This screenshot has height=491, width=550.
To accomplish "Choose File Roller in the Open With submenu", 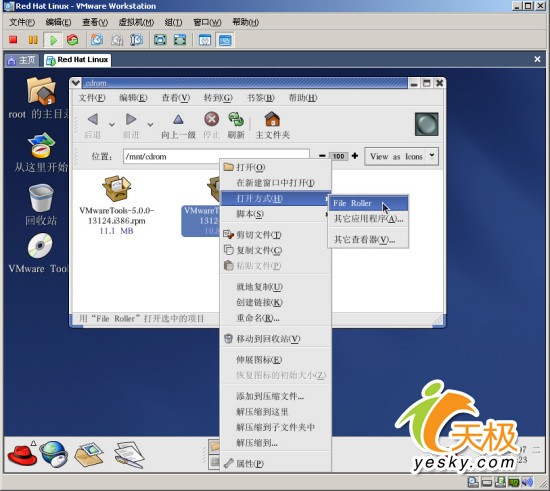I will (368, 203).
